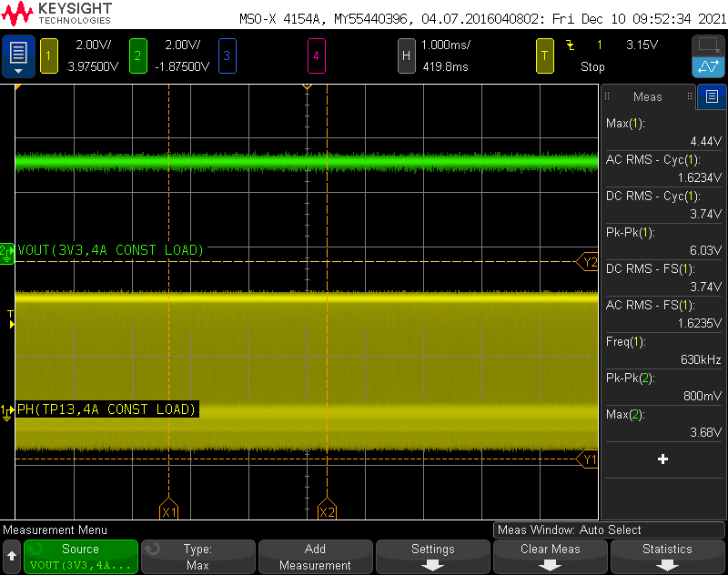Open the Type: Max softkey
The width and height of the screenshot is (728, 575).
tap(198, 557)
